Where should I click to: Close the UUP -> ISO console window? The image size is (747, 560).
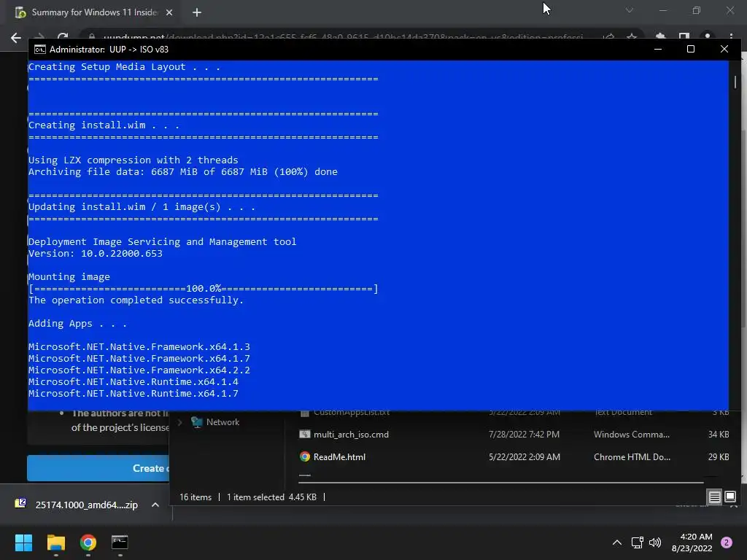click(724, 49)
